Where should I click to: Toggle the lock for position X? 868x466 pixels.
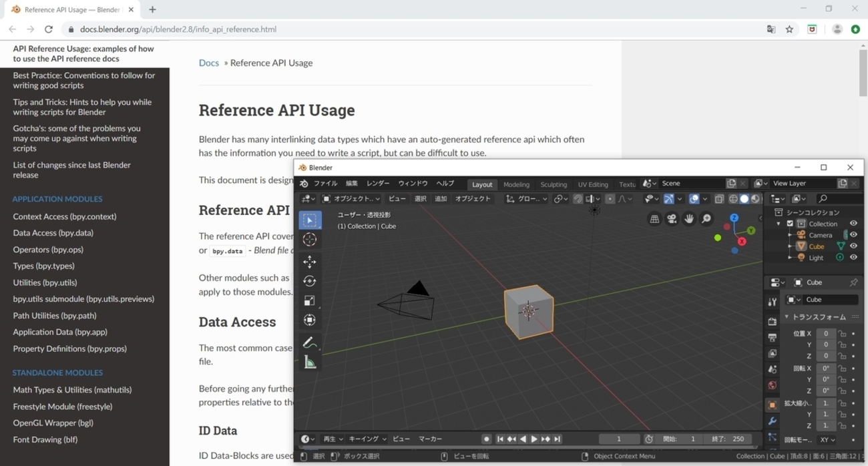(843, 334)
